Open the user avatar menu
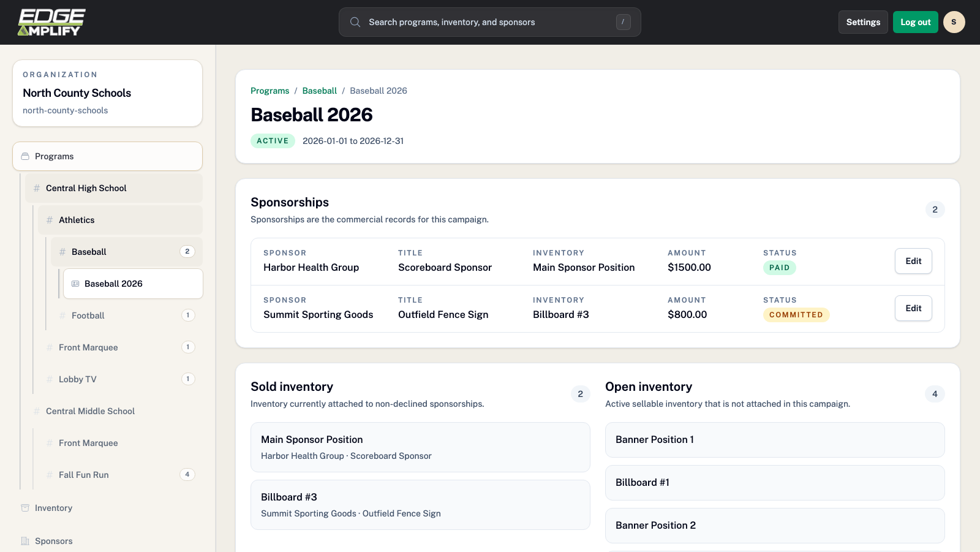The width and height of the screenshot is (980, 552). [x=954, y=22]
